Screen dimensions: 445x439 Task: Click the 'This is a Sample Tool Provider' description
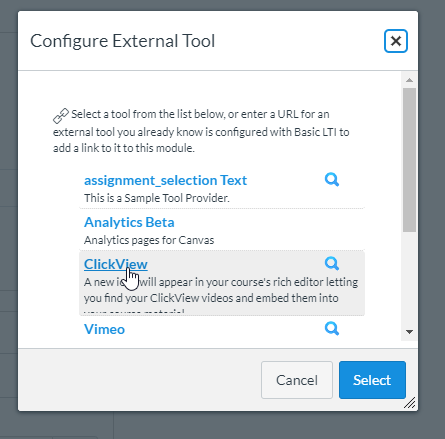click(157, 198)
